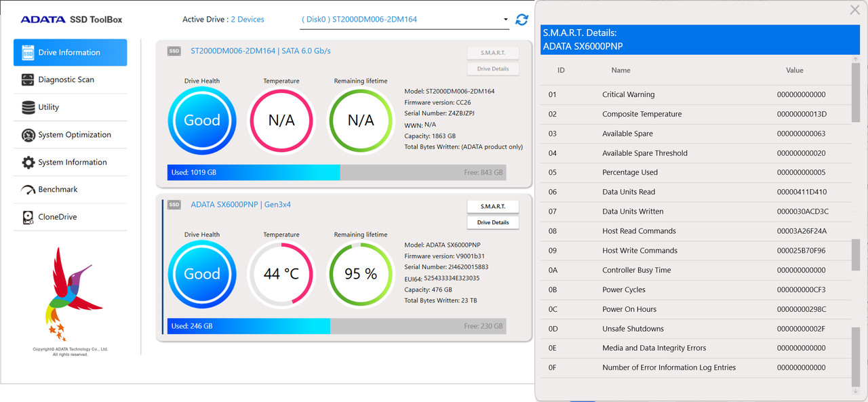Open System Optimization via its gauge icon
Screen dimensions: 868x402
(28, 135)
